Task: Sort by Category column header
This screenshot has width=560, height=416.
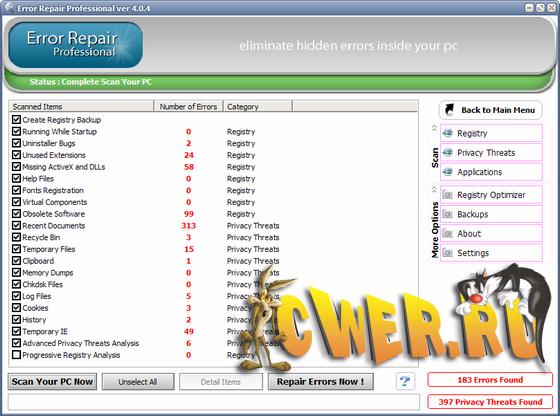Action: [x=258, y=106]
